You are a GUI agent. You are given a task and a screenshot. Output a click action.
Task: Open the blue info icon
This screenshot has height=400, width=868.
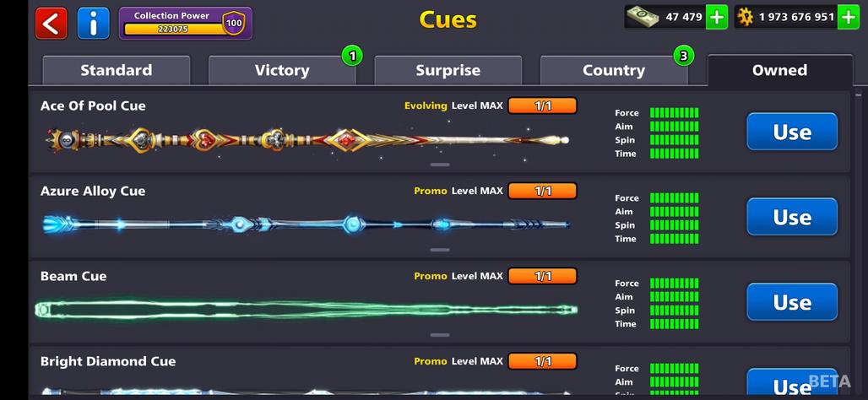tap(94, 24)
